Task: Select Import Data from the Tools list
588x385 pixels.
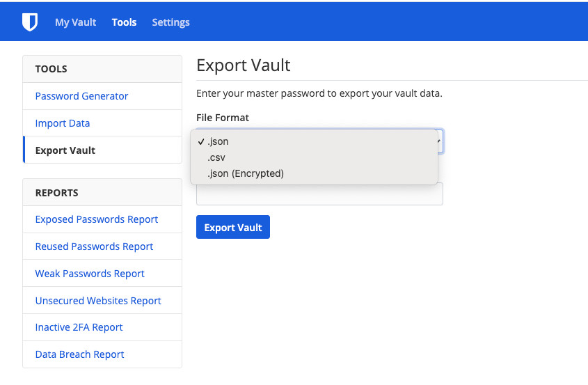Action: tap(63, 123)
